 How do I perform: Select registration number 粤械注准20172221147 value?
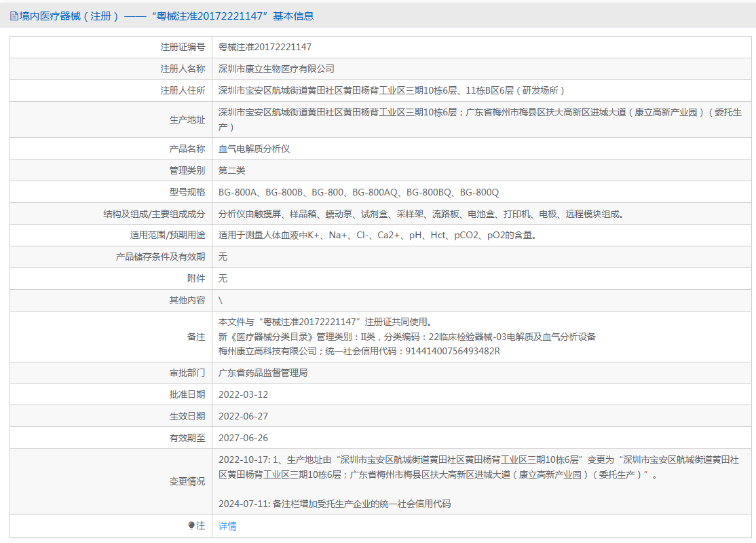265,48
